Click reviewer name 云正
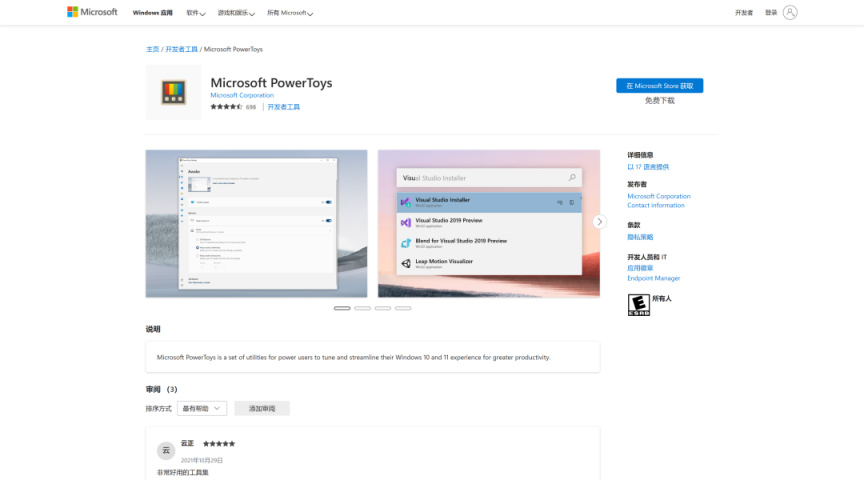This screenshot has height=480, width=864. pos(187,443)
